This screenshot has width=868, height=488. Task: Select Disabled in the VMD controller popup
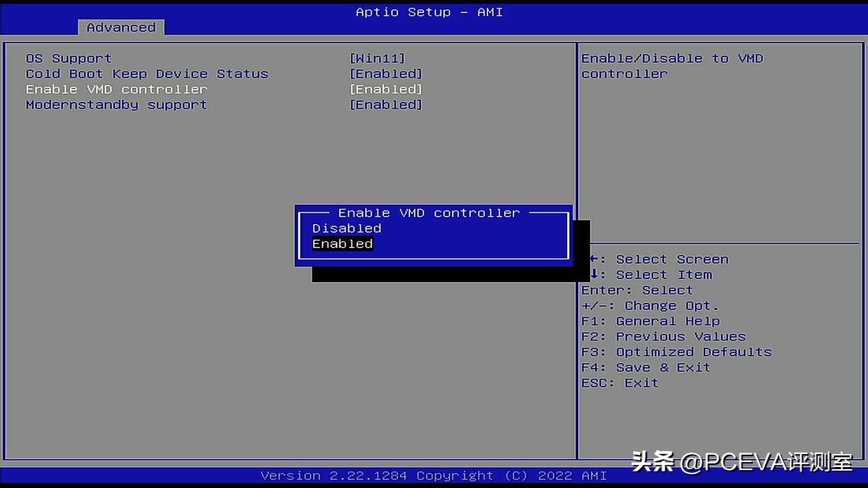pos(346,228)
